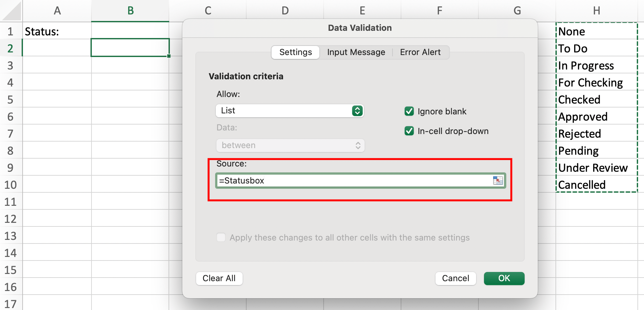
Task: Select the Settings tab
Action: point(295,52)
